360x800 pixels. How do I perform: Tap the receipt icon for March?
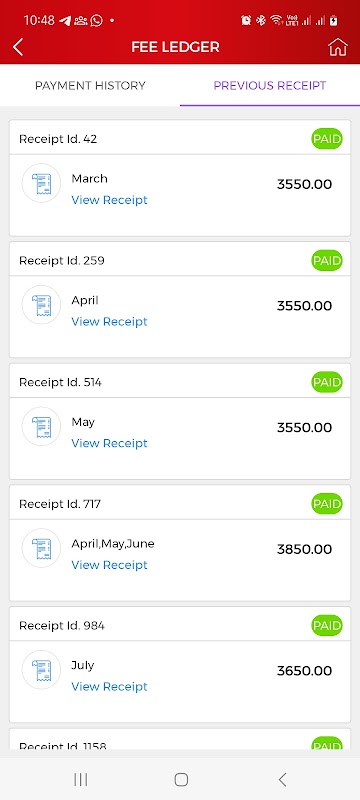41,183
